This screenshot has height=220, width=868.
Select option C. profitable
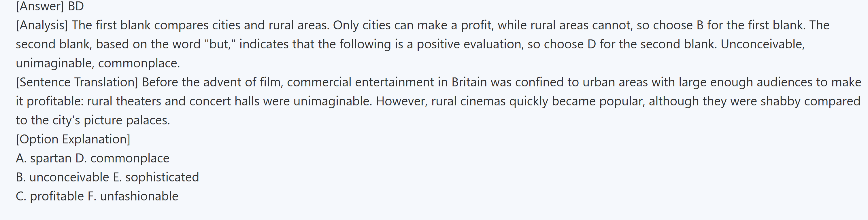click(50, 196)
